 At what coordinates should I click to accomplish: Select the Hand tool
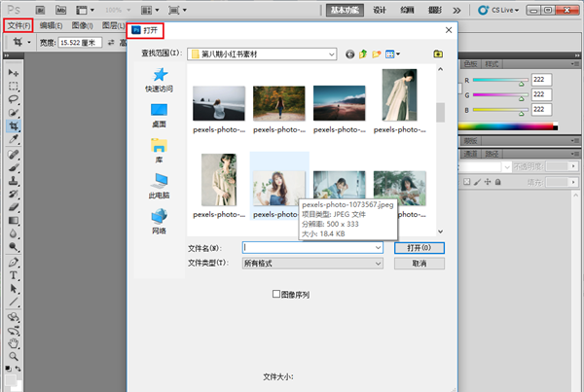pyautogui.click(x=14, y=343)
